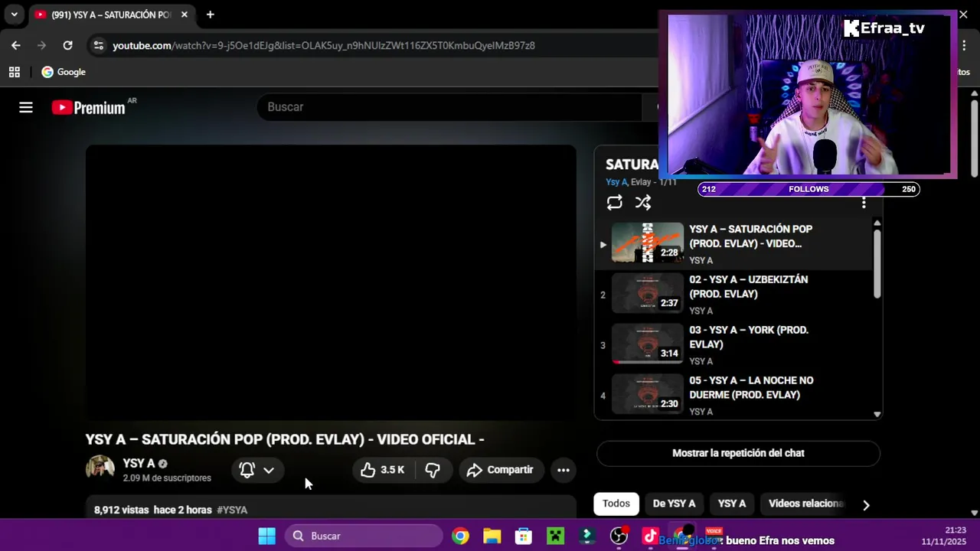
Task: Dislike the video
Action: [433, 470]
